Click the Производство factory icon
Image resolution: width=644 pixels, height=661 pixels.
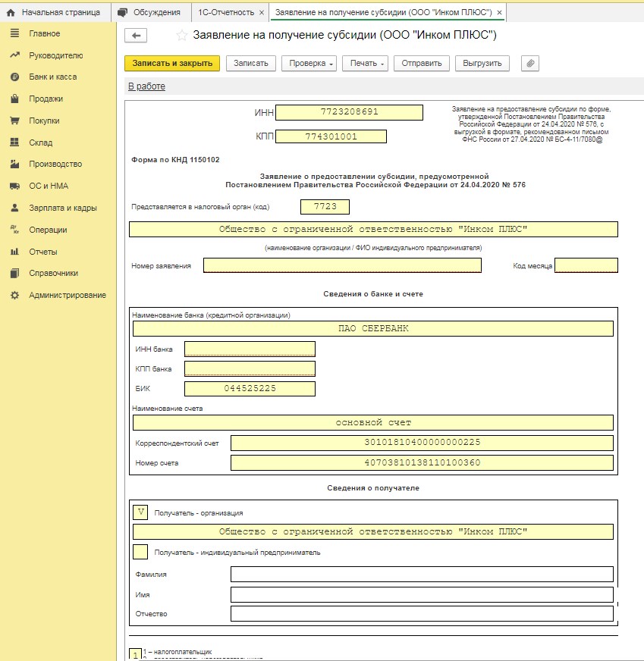[14, 164]
